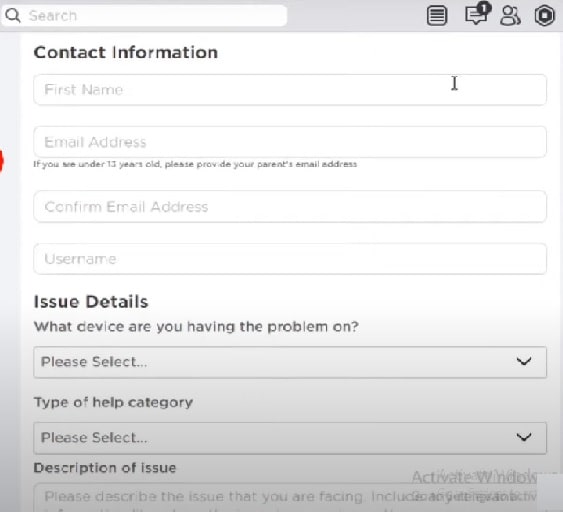Open the news feed list icon
Image resolution: width=563 pixels, height=512 pixels.
tap(437, 16)
